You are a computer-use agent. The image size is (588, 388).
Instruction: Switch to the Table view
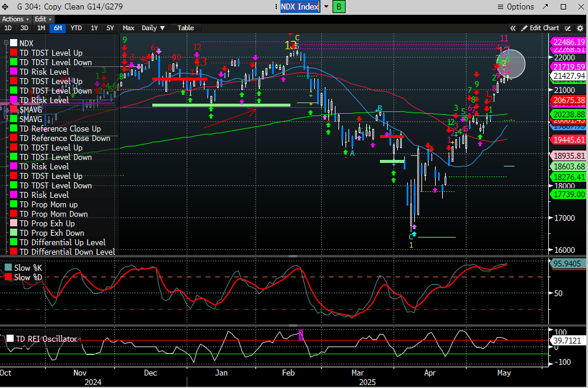pyautogui.click(x=186, y=28)
